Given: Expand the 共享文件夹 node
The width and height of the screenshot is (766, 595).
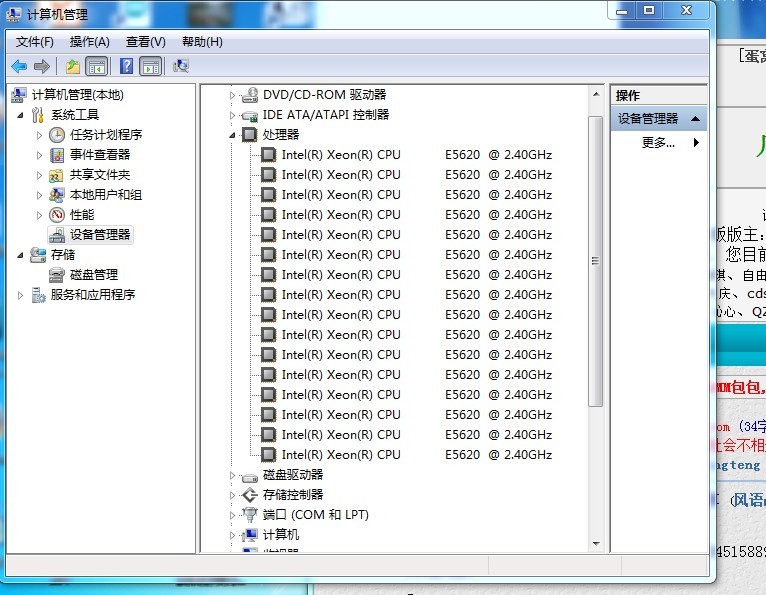Looking at the screenshot, I should 39,175.
